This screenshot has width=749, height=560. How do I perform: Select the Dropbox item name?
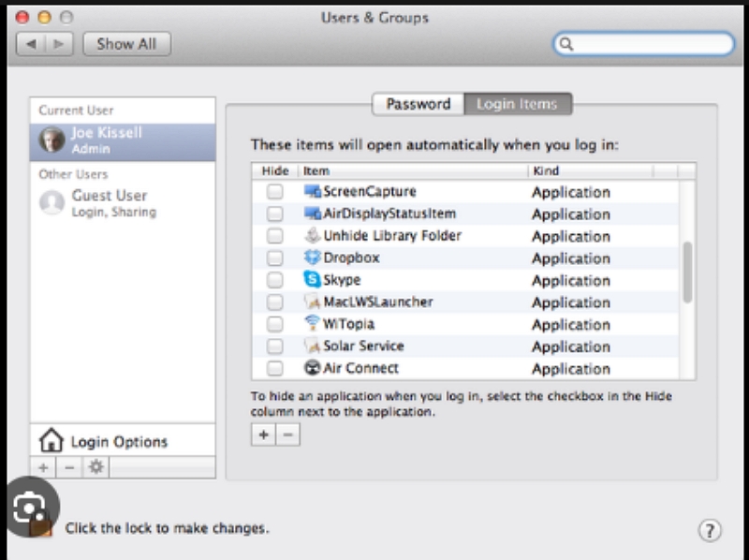point(352,258)
